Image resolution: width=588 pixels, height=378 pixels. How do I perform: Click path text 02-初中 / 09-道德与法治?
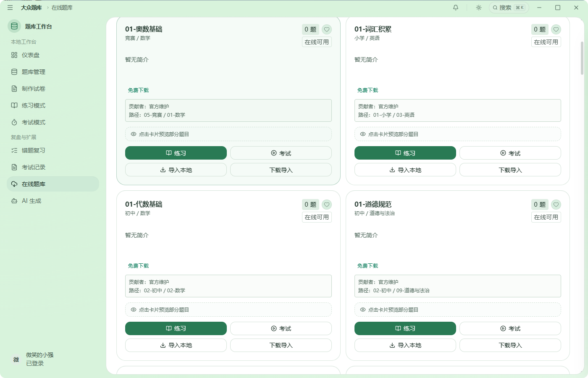click(401, 291)
